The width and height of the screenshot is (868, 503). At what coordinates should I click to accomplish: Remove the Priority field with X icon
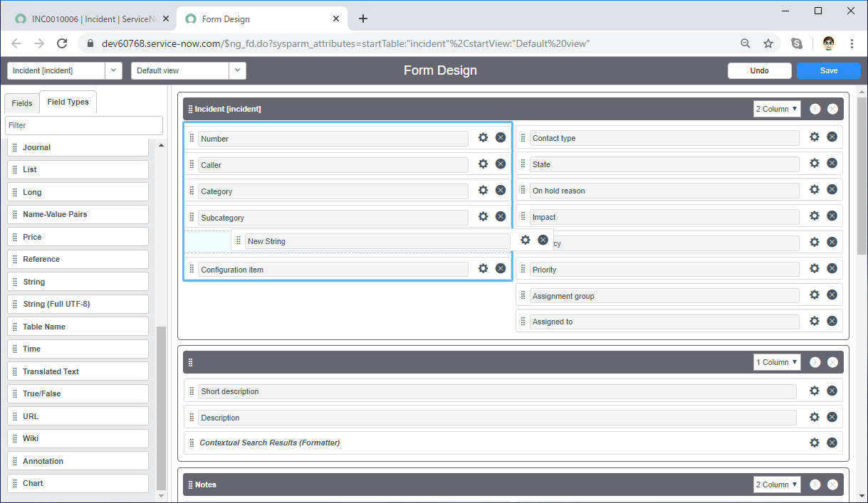832,268
